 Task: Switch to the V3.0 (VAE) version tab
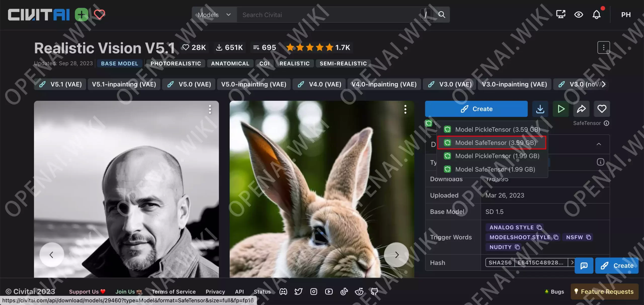pos(449,84)
